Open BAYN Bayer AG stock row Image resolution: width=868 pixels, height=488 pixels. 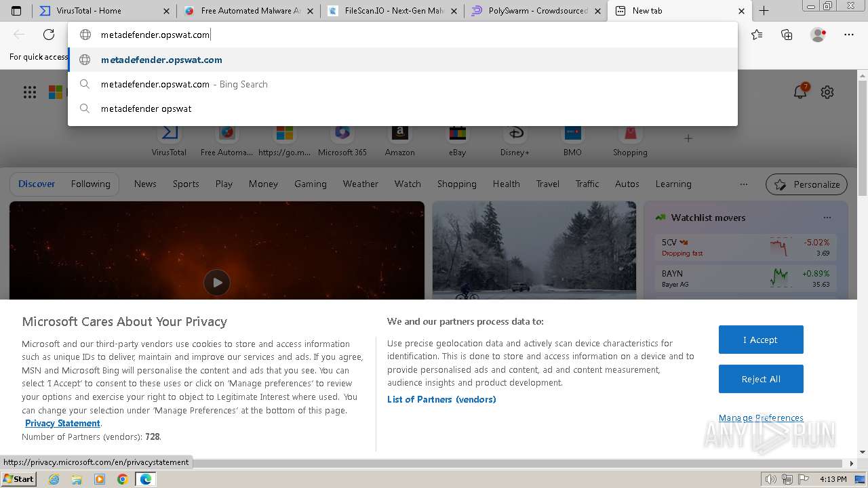pyautogui.click(x=746, y=279)
